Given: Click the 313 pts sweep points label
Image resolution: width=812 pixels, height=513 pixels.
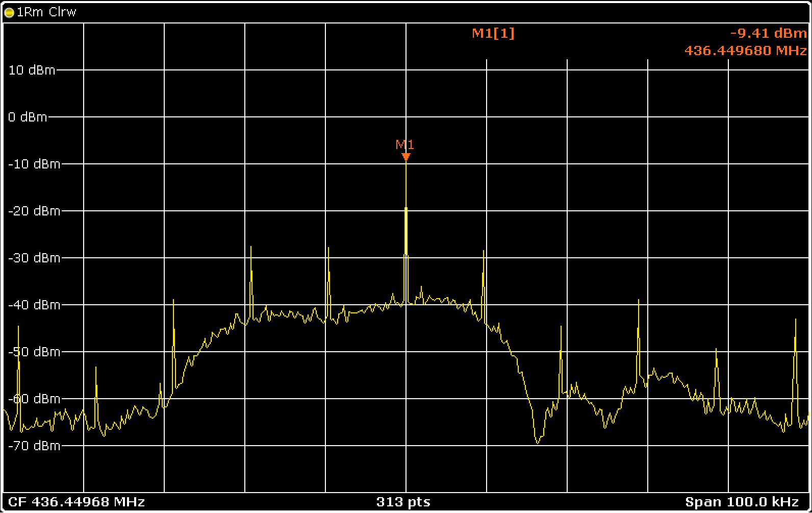Looking at the screenshot, I should [403, 502].
